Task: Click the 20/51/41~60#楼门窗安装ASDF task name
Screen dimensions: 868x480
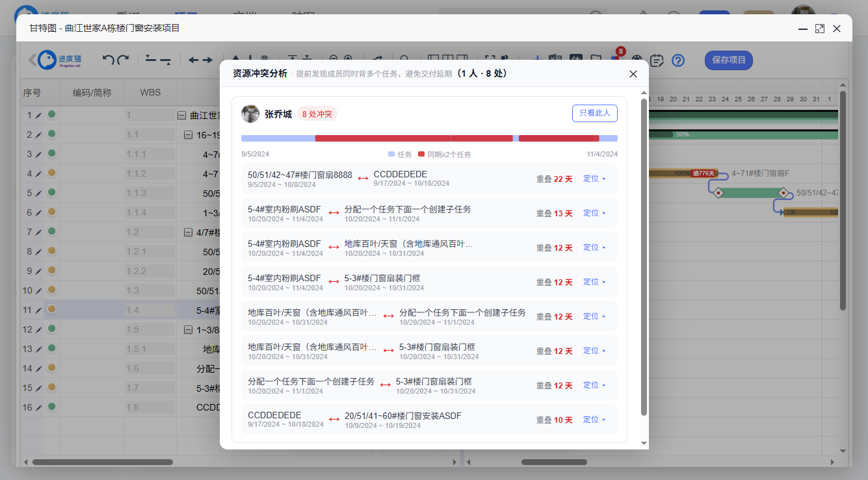Action: pyautogui.click(x=403, y=416)
